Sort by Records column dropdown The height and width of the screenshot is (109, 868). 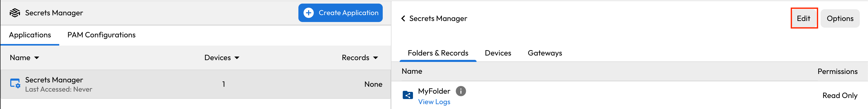(375, 58)
